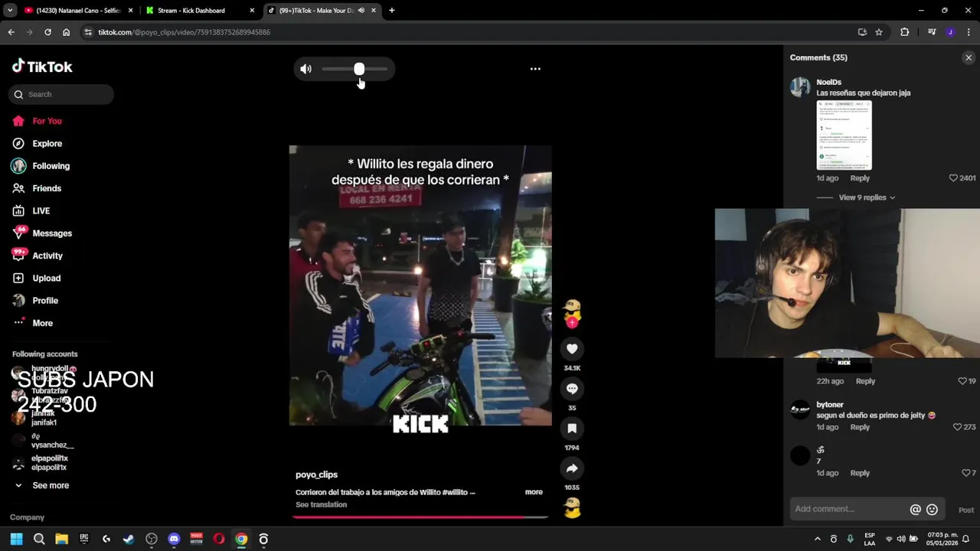Screen dimensions: 980x551
Task: Switch to the Natanael Cano YouTube tab
Action: (x=77, y=11)
